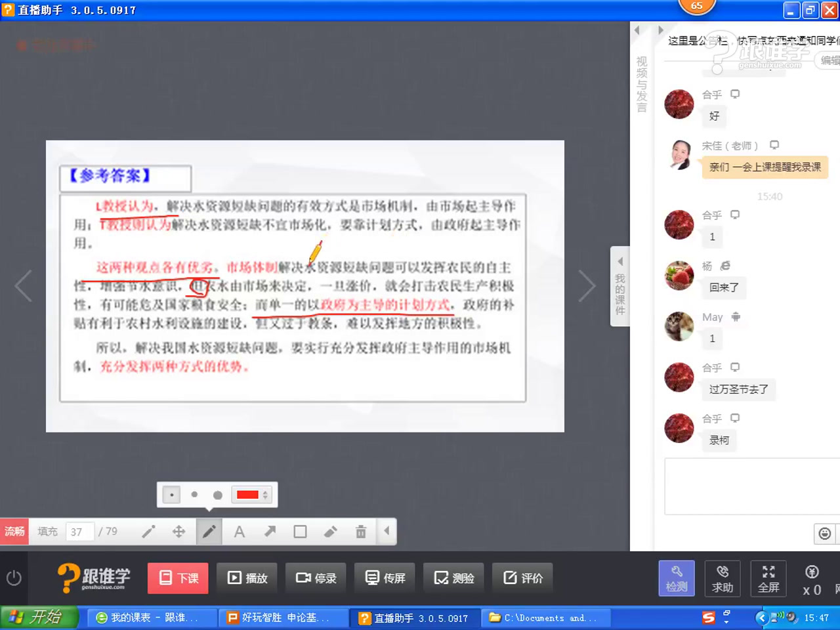
Task: Select the text tool letter A
Action: 240,532
